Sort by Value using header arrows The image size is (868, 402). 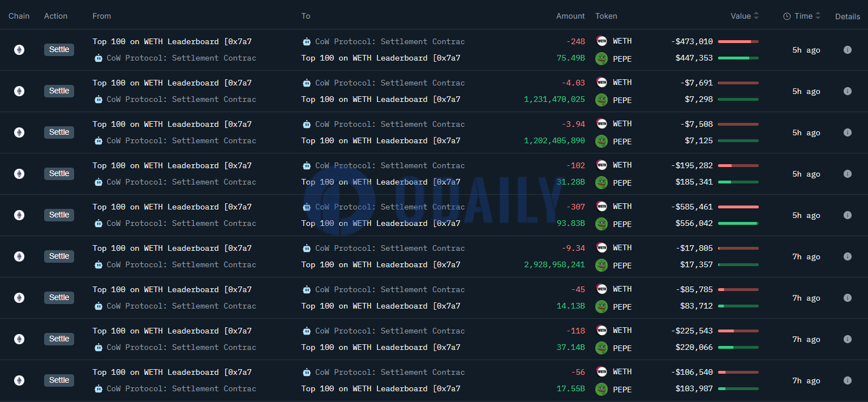point(757,16)
